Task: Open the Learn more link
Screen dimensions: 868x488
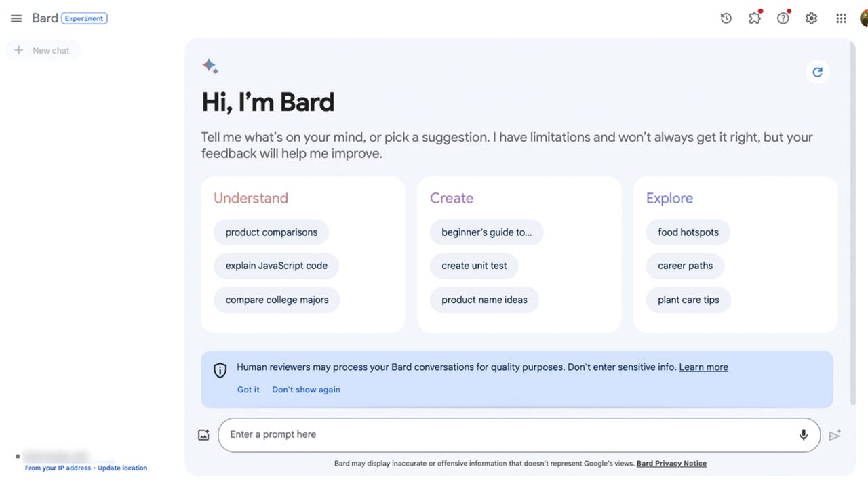Action: click(x=703, y=367)
